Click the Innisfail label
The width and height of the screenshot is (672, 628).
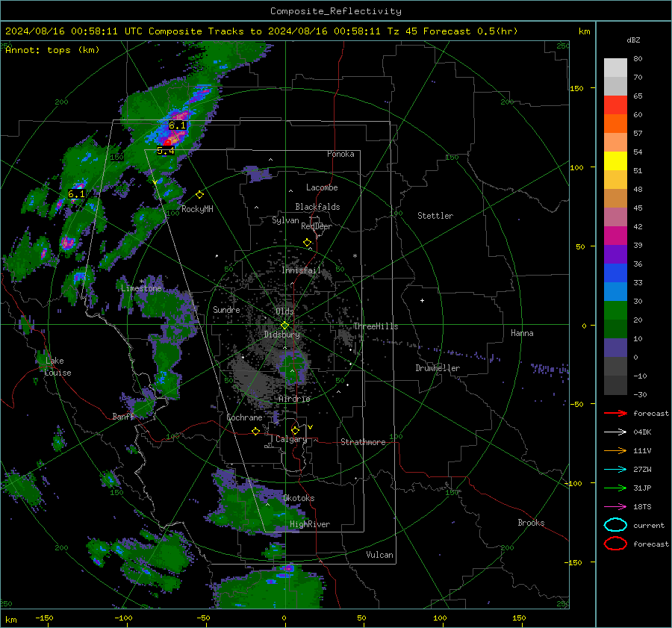coord(302,270)
